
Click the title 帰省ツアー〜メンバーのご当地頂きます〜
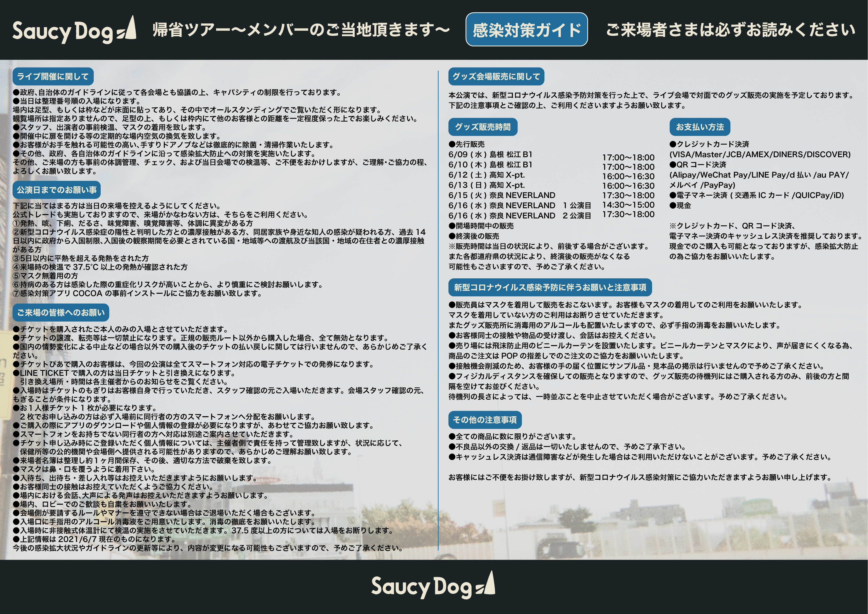[x=301, y=30]
